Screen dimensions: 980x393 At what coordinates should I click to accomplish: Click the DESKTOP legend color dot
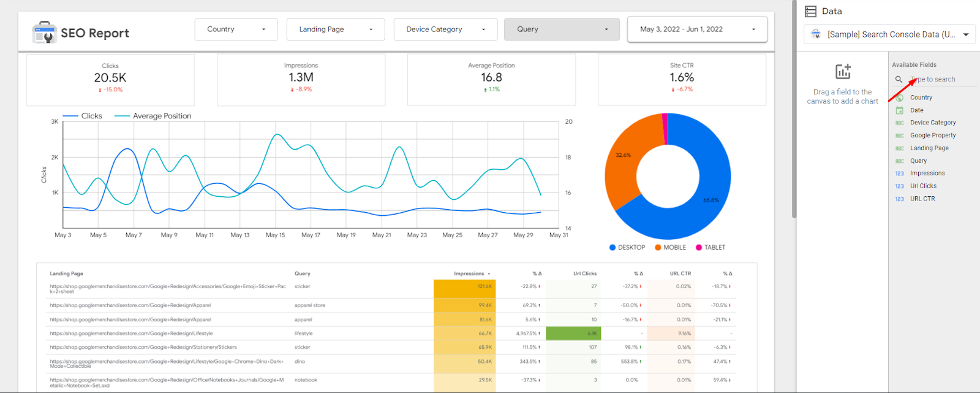(x=612, y=248)
